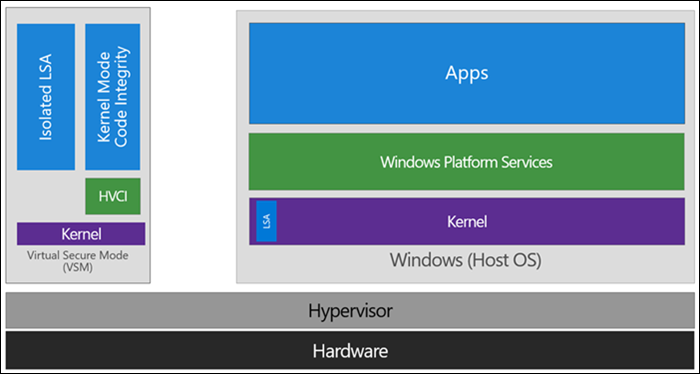Click the purple Kernel bar right of its label
The image size is (700, 374).
[585, 221]
